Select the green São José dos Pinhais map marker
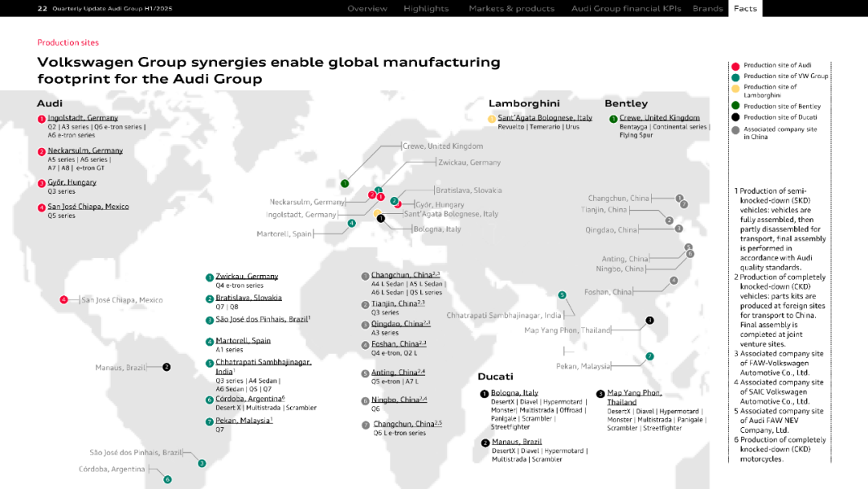 202,463
